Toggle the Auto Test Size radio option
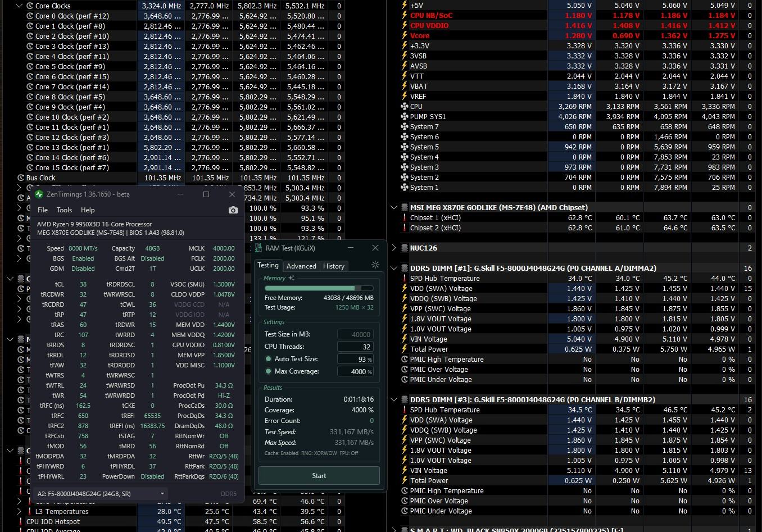 tap(269, 359)
